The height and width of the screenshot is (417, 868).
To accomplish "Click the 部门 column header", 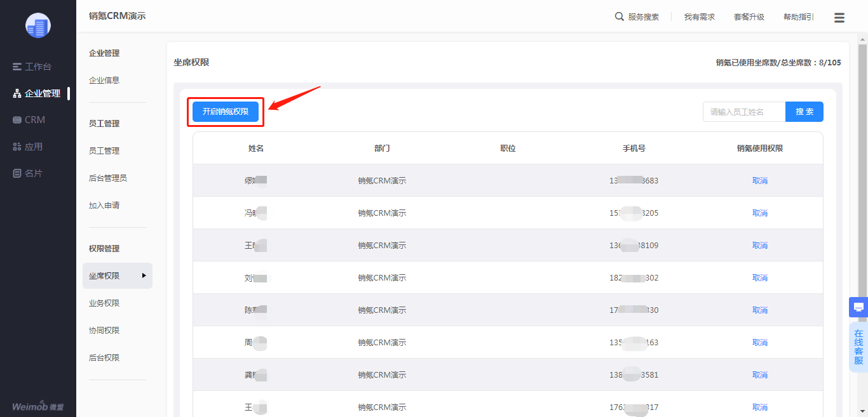I will click(382, 149).
